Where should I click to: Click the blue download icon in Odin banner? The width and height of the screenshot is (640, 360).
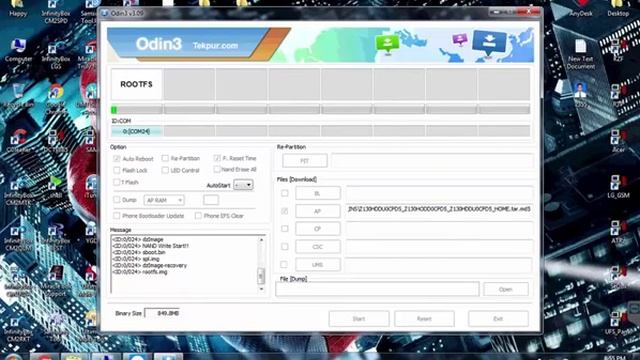489,44
